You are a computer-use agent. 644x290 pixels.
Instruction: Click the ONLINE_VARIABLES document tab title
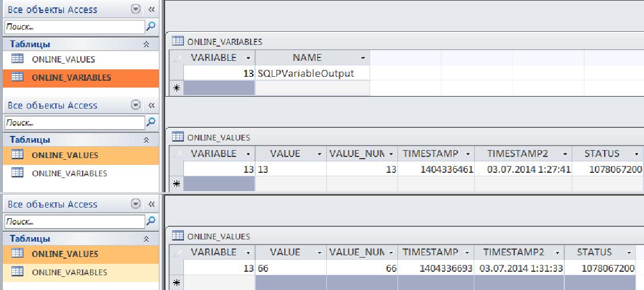click(224, 42)
